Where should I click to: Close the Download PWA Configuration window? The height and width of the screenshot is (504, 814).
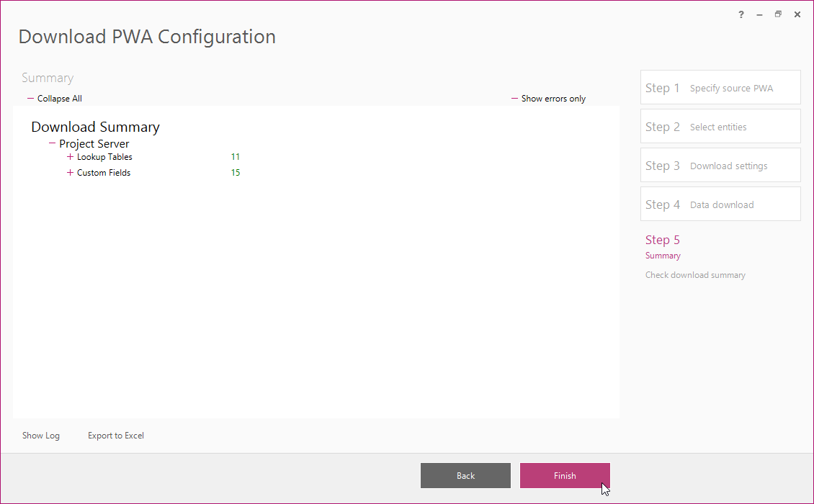click(x=797, y=14)
